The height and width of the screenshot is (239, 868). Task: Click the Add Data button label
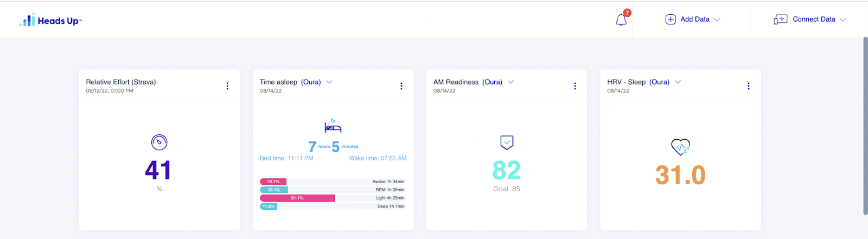tap(695, 20)
